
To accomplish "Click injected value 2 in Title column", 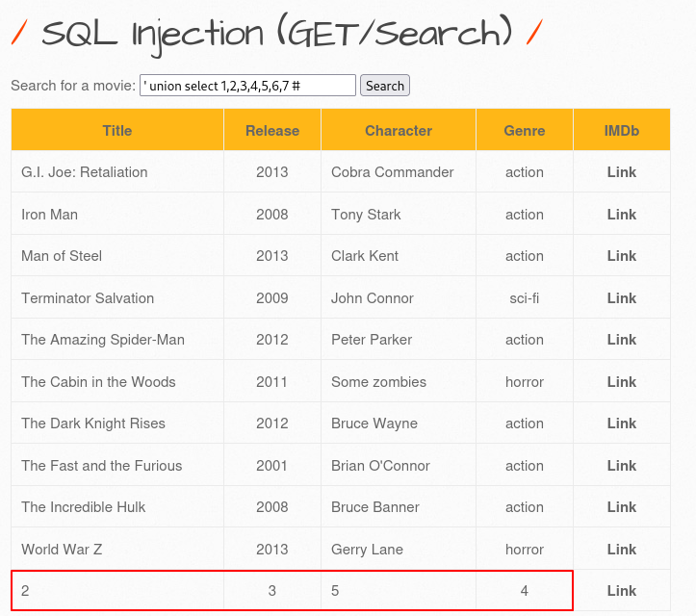I will (25, 591).
